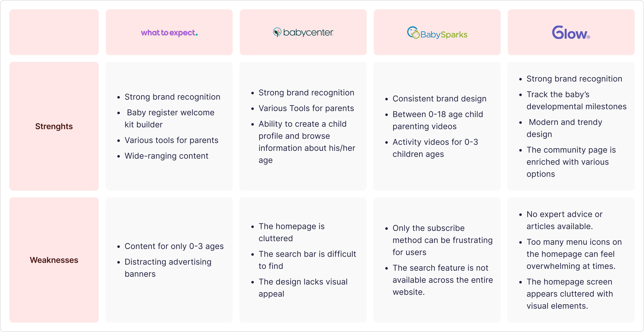The width and height of the screenshot is (644, 332).
Task: Select "Wide-ranging content" bullet point
Action: click(166, 156)
